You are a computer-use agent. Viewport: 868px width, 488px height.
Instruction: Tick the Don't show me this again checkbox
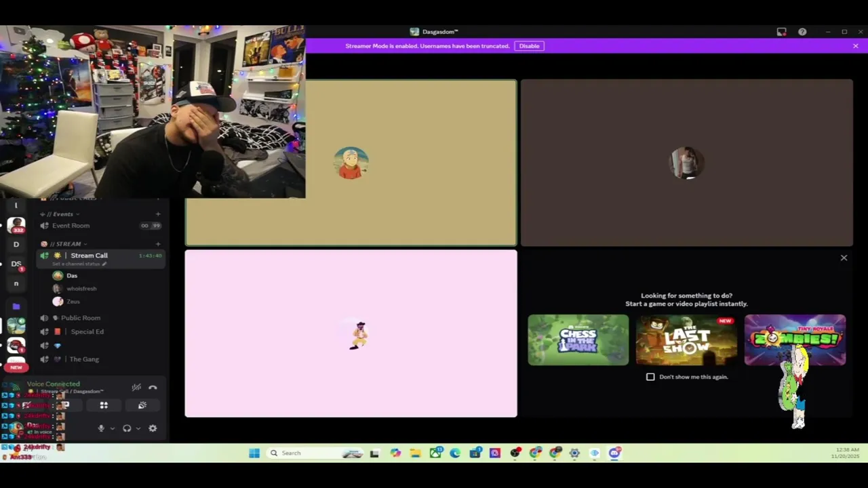pyautogui.click(x=650, y=377)
